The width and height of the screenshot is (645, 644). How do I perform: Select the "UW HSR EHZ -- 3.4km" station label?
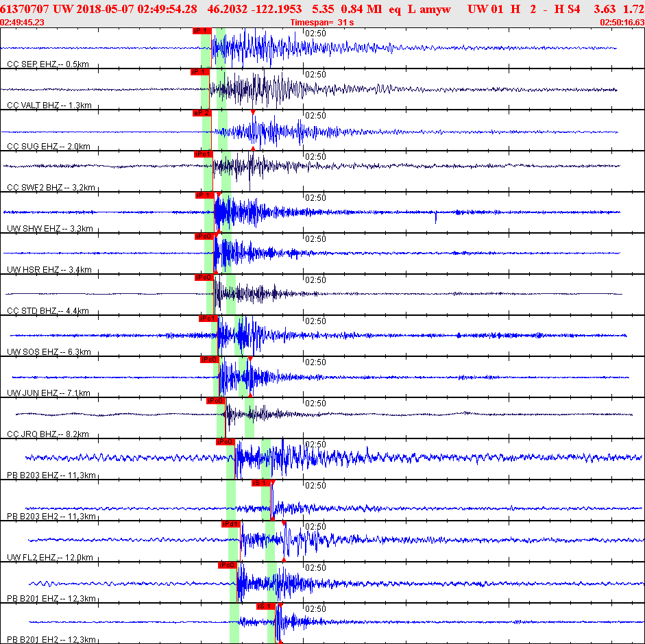49,270
